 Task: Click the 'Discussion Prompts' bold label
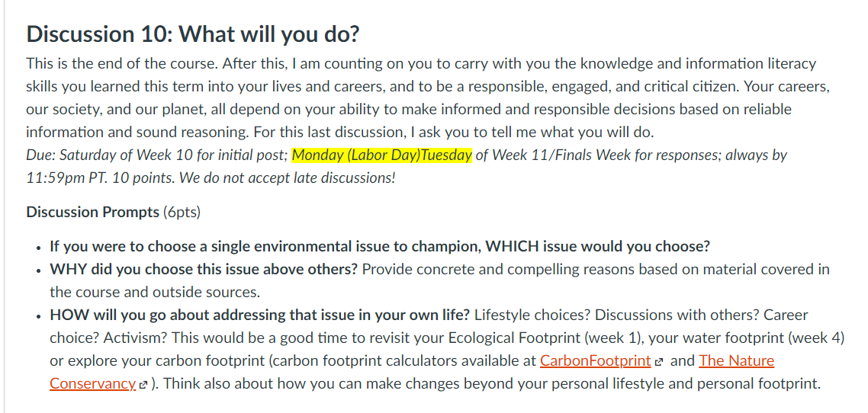pyautogui.click(x=92, y=213)
